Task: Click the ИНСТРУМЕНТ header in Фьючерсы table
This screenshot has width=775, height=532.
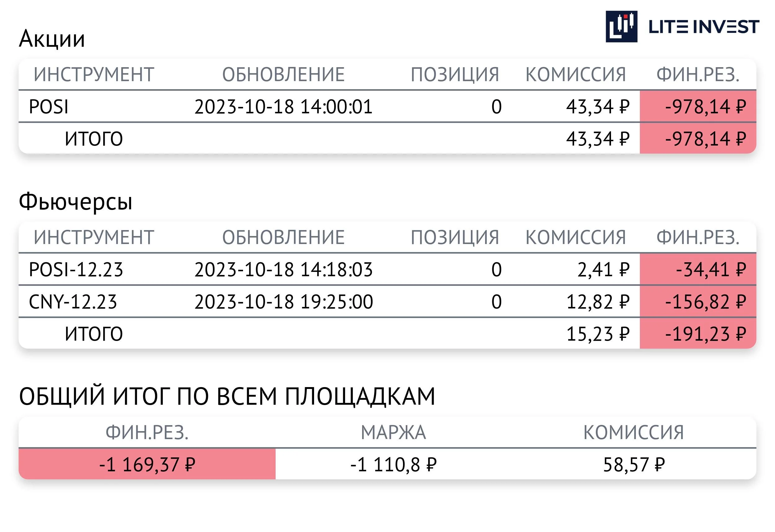Action: (x=94, y=237)
